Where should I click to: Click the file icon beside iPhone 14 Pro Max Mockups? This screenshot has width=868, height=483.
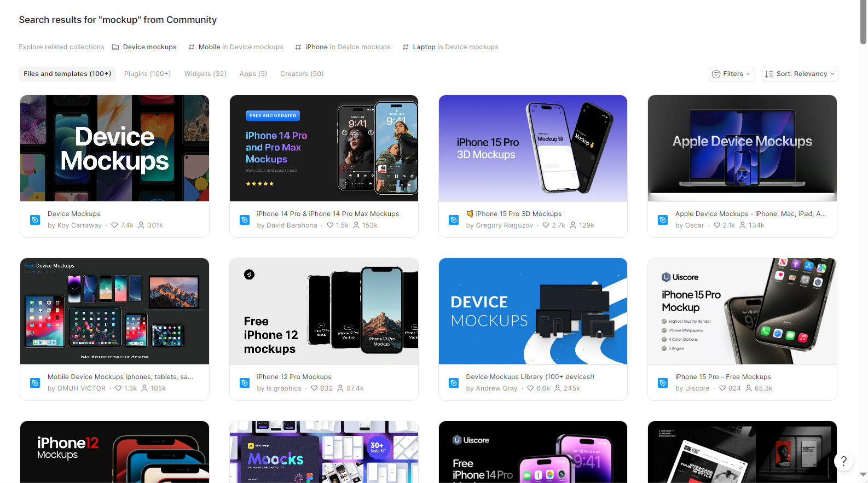pos(245,220)
